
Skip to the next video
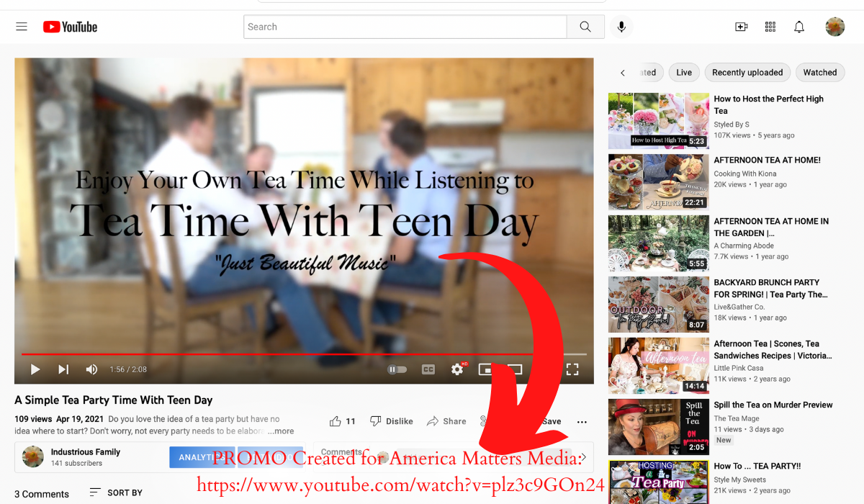pos(63,369)
